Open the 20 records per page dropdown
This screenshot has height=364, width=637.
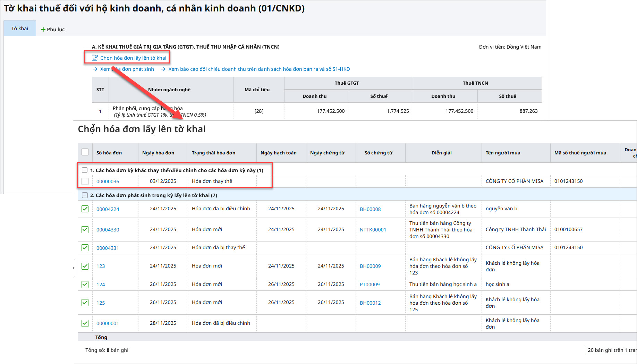(611, 350)
